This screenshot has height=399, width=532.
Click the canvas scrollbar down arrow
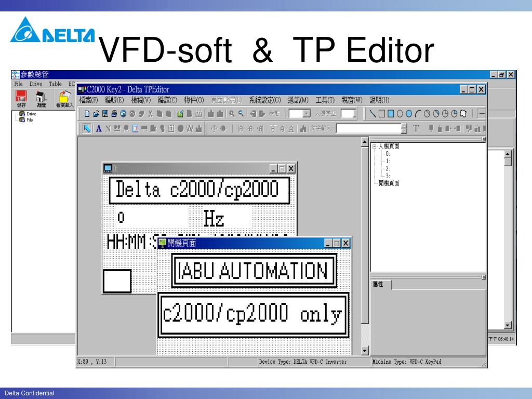pyautogui.click(x=365, y=351)
